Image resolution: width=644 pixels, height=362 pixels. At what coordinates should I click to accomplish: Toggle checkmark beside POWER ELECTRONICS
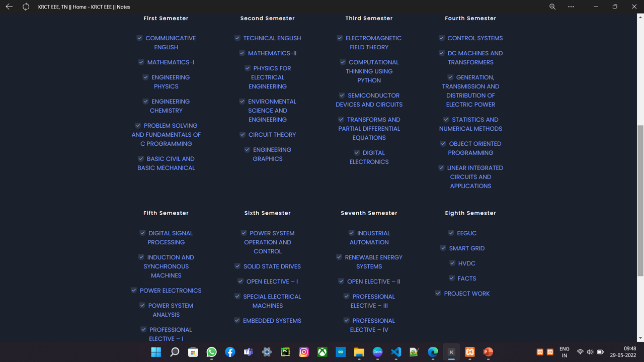(134, 291)
